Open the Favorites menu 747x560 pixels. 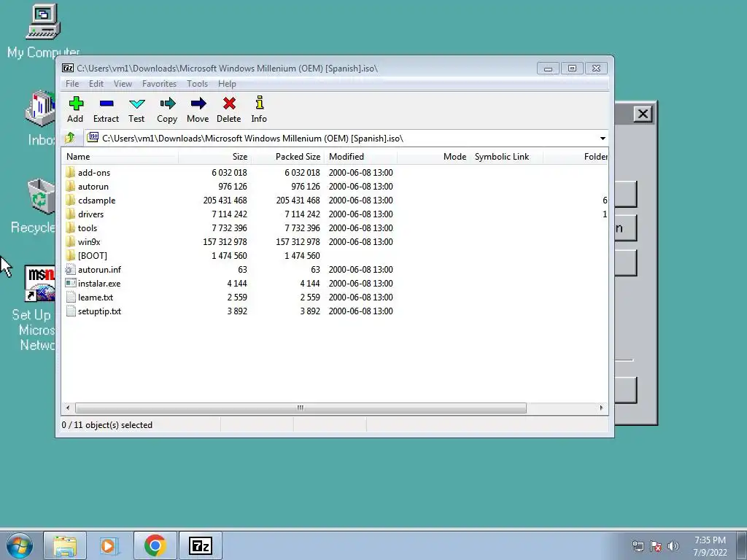(x=159, y=84)
